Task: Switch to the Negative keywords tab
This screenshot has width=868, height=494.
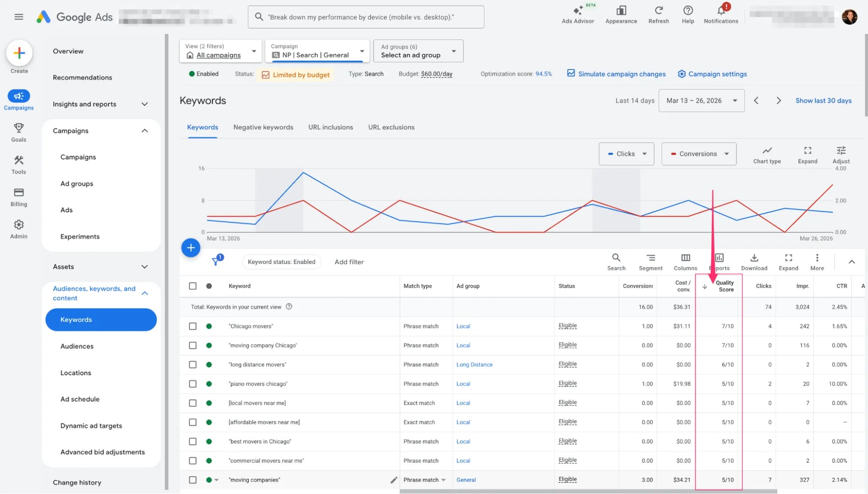Action: pyautogui.click(x=263, y=127)
